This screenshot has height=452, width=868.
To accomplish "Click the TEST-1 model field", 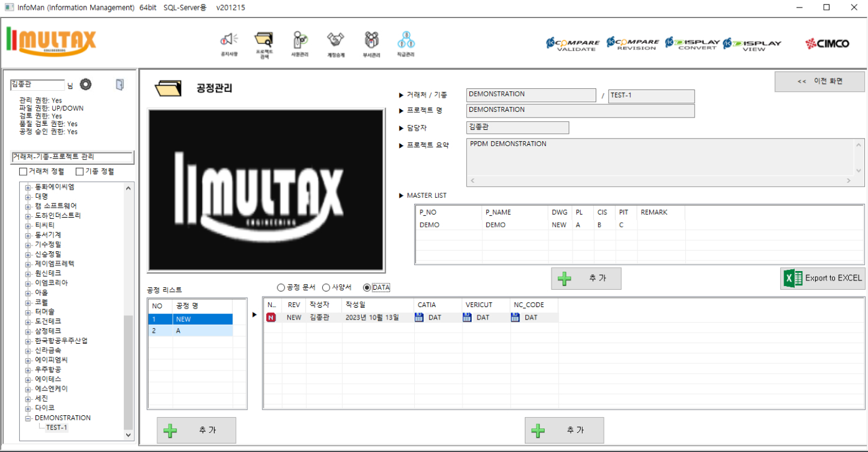I will click(651, 96).
